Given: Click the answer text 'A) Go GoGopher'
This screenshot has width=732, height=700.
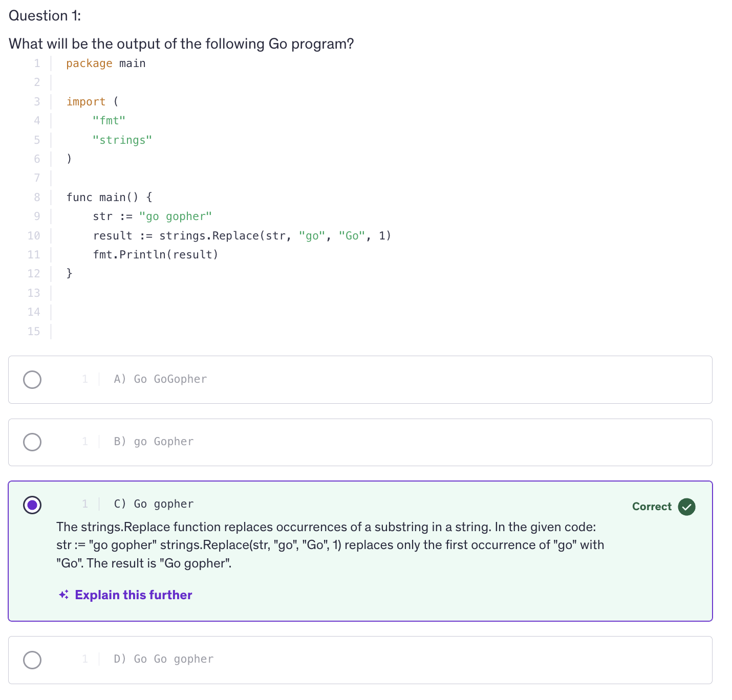Looking at the screenshot, I should coord(160,379).
